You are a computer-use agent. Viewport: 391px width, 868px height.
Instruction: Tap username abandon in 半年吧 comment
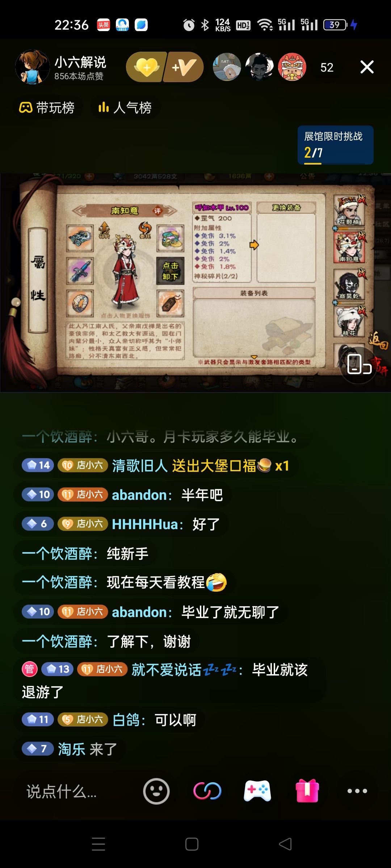(x=139, y=495)
